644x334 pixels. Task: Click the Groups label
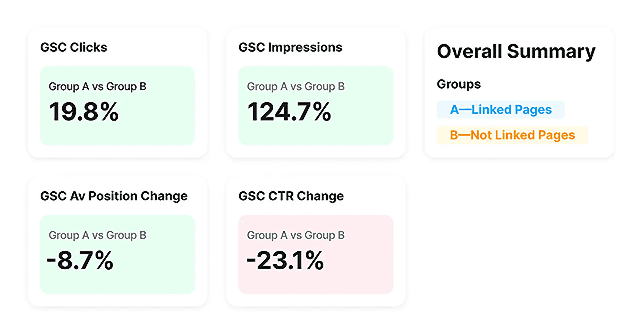click(459, 84)
